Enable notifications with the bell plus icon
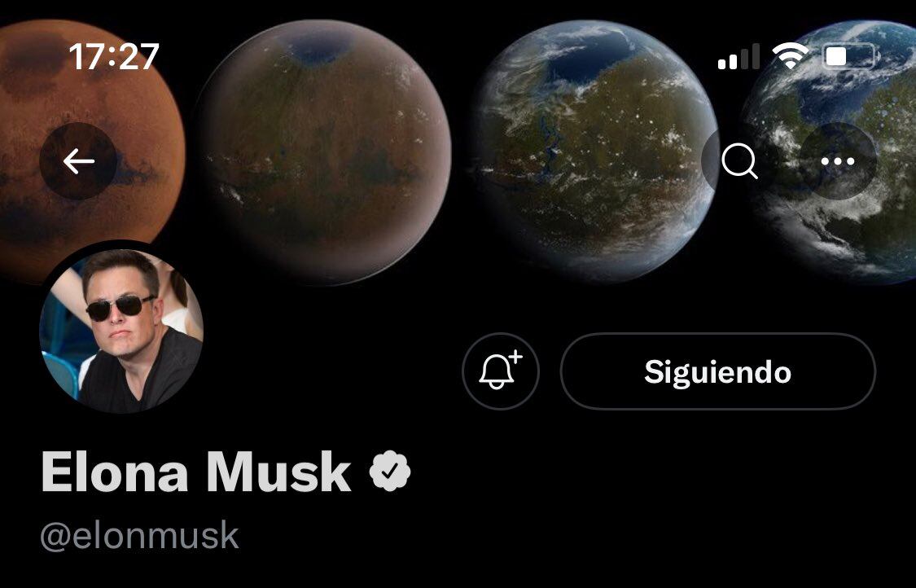916x588 pixels. pos(501,371)
